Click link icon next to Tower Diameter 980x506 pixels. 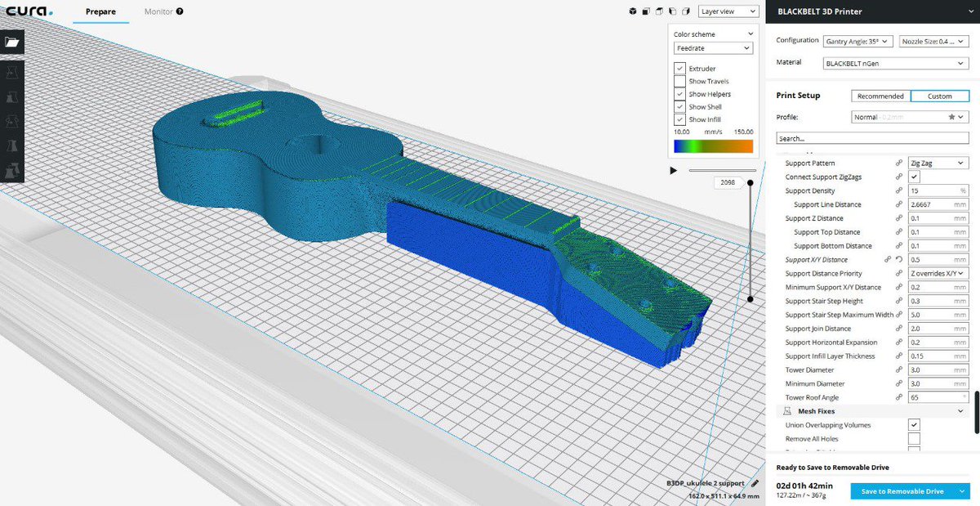[898, 369]
